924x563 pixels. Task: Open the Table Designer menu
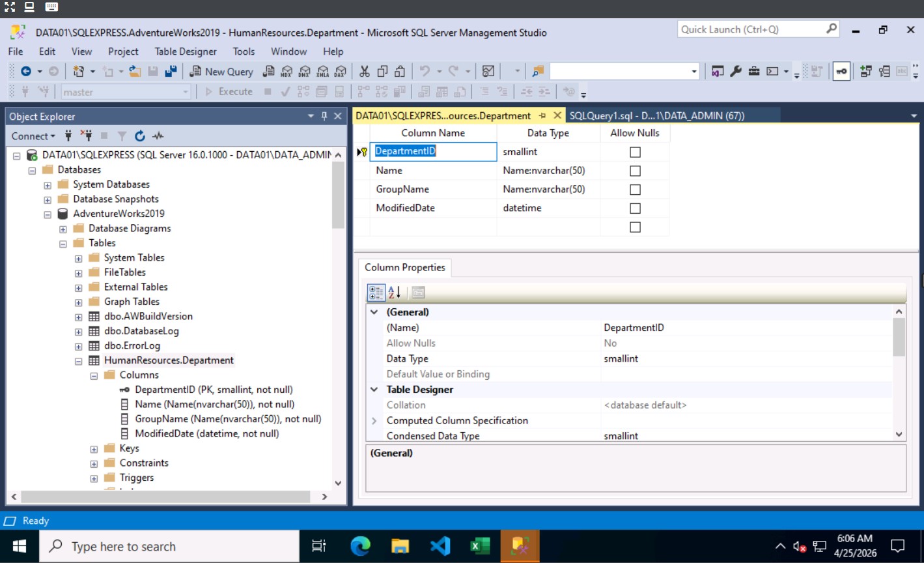pyautogui.click(x=185, y=51)
